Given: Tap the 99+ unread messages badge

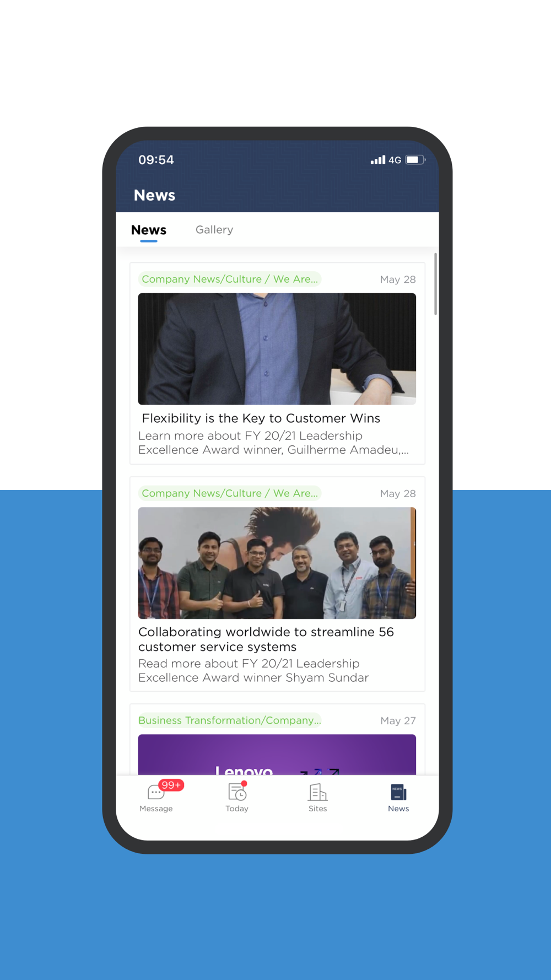Looking at the screenshot, I should point(171,785).
